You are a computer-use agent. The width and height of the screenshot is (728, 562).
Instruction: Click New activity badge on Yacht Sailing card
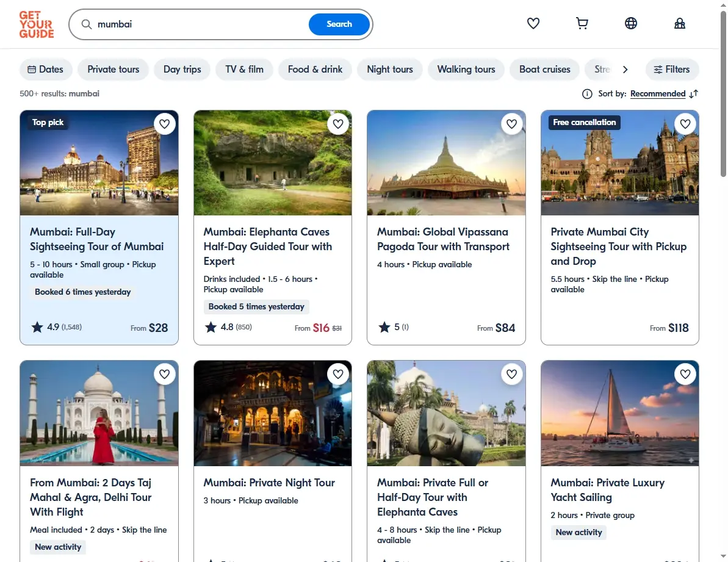click(x=578, y=532)
